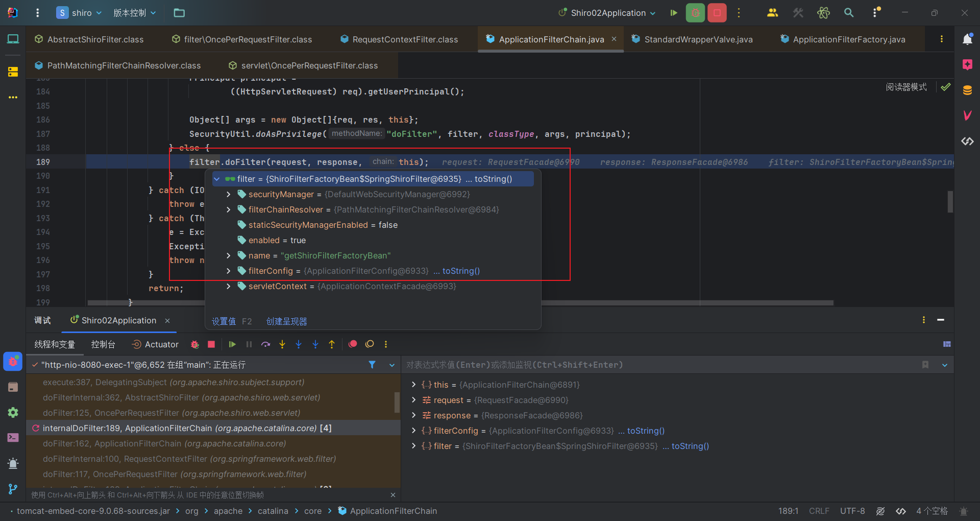Pause program in debug toolbar
980x521 pixels.
pyautogui.click(x=249, y=344)
